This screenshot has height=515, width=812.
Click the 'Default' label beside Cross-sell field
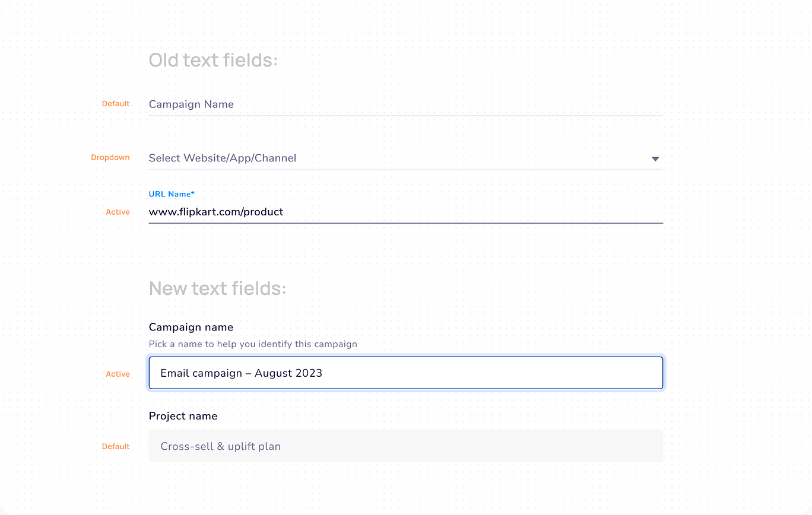(116, 446)
